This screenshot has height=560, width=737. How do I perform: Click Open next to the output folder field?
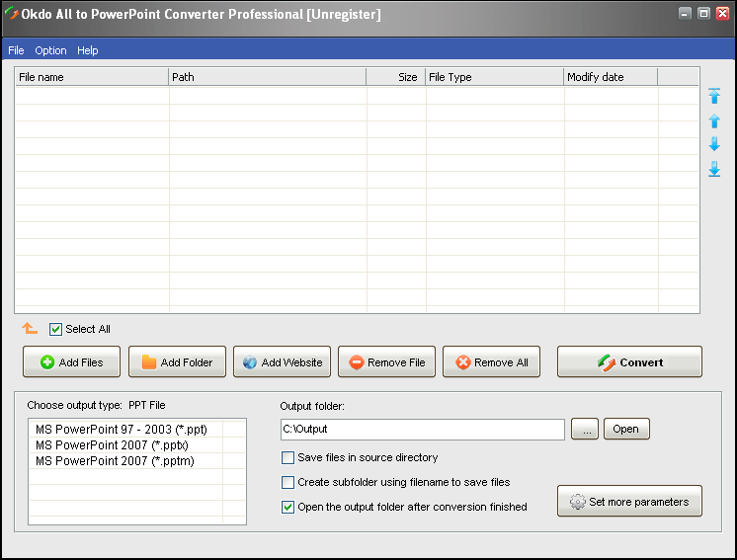(626, 429)
